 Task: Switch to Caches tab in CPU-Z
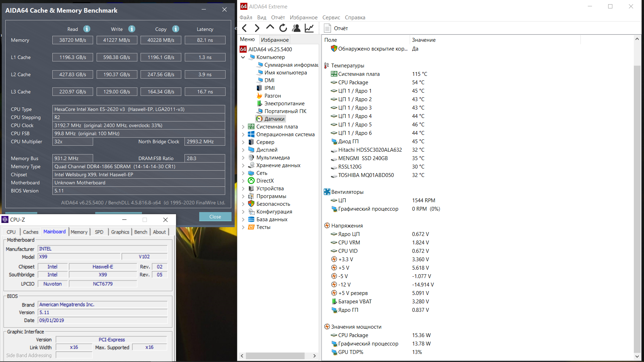(x=31, y=232)
